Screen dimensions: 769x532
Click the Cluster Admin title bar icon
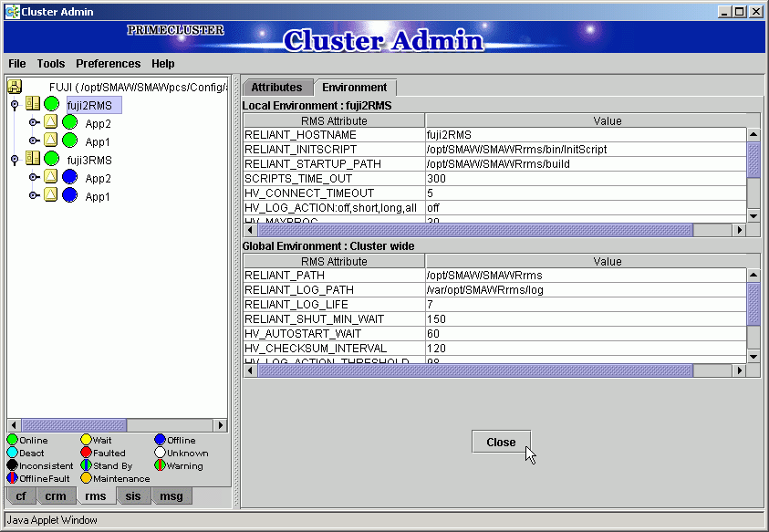click(x=12, y=12)
